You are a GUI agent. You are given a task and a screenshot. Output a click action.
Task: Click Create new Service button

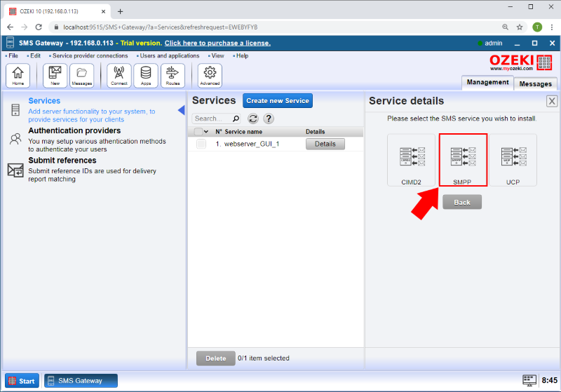click(x=278, y=101)
